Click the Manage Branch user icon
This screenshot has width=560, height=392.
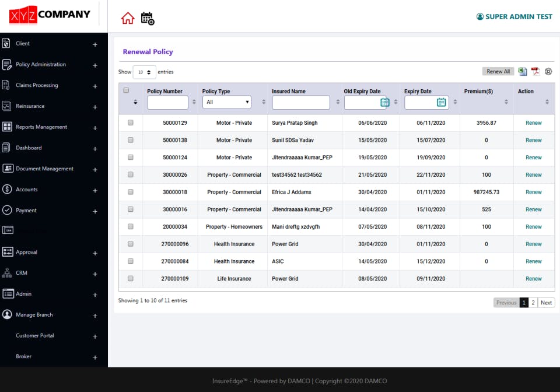(7, 314)
